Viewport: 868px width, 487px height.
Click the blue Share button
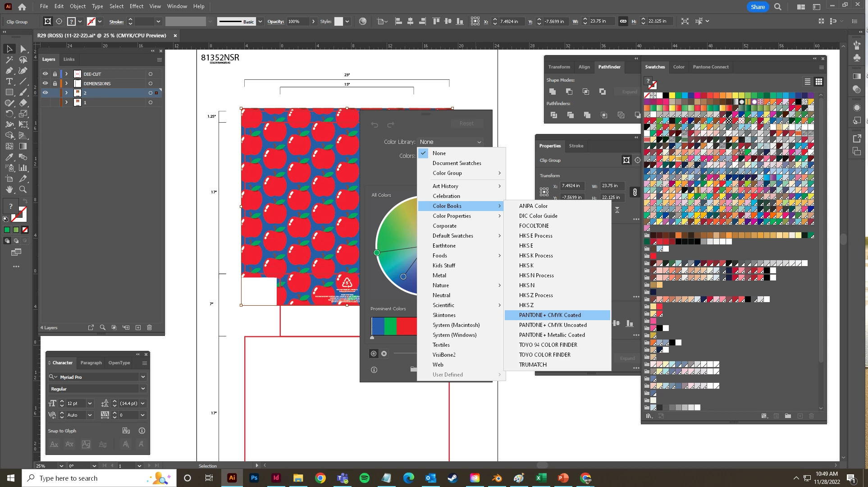point(758,7)
